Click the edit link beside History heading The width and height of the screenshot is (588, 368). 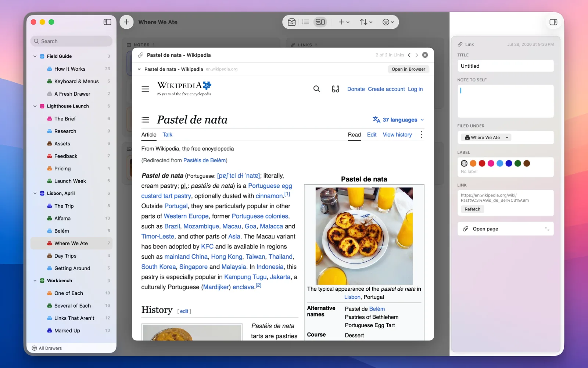[184, 311]
